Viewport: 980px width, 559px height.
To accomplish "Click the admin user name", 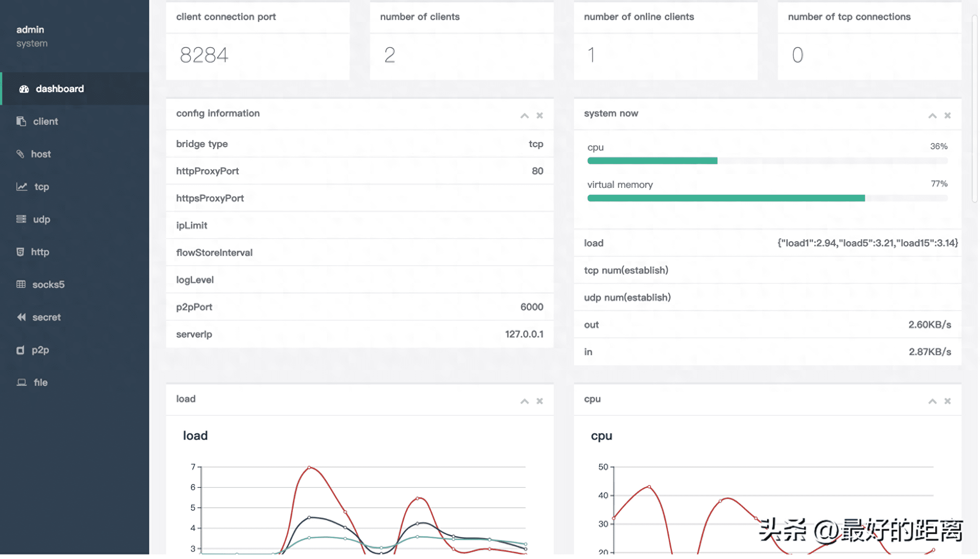I will tap(30, 30).
